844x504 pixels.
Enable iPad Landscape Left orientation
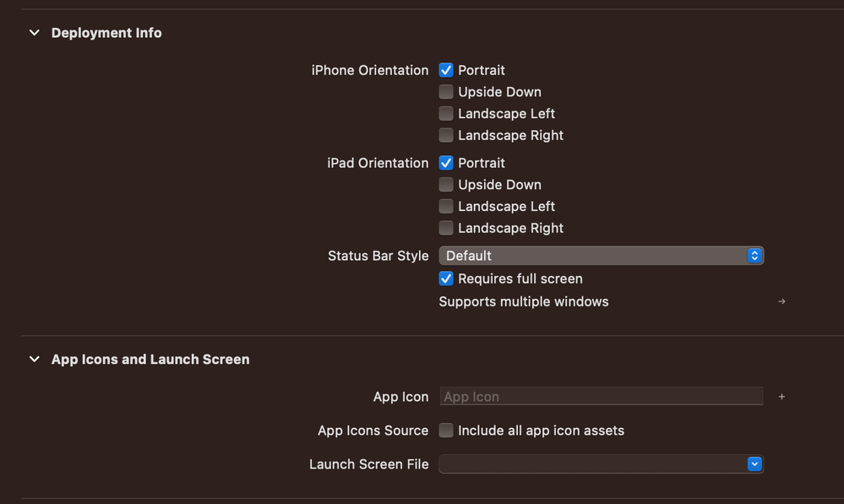click(446, 207)
